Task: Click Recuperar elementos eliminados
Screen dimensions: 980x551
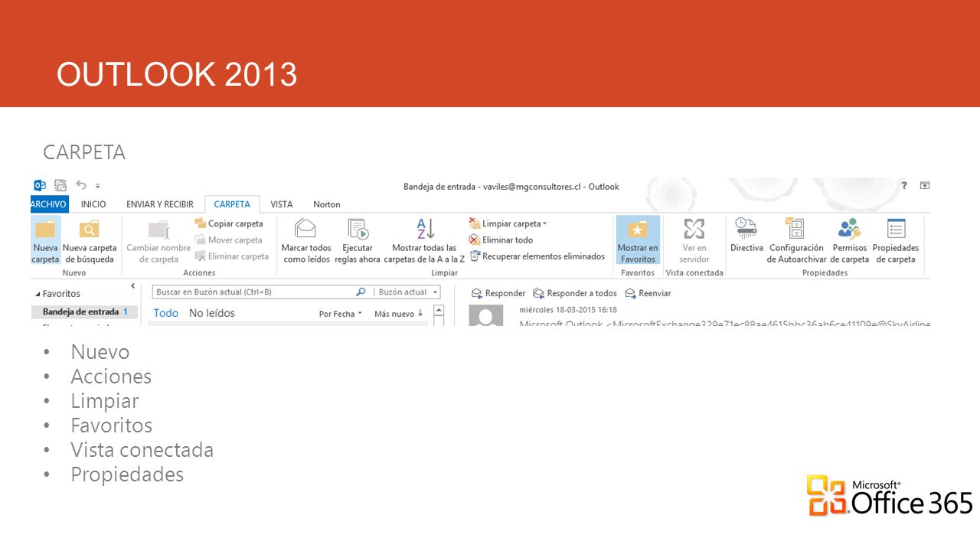Action: [x=537, y=256]
